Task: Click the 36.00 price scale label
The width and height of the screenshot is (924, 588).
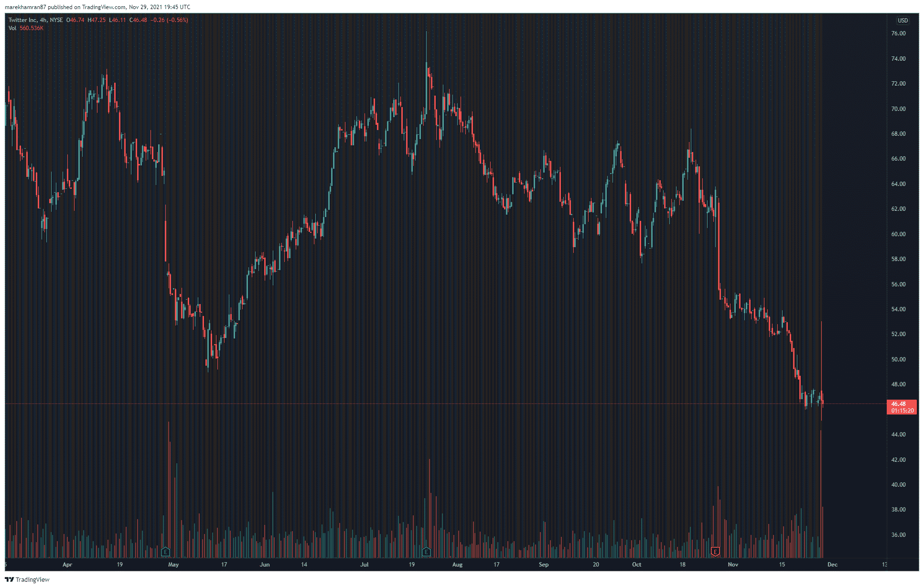Action: [x=898, y=535]
